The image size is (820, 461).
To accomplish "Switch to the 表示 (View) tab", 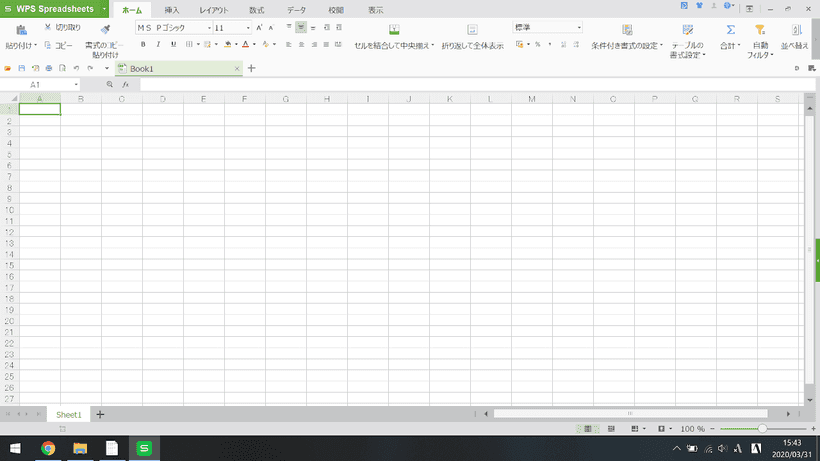I will pos(375,10).
